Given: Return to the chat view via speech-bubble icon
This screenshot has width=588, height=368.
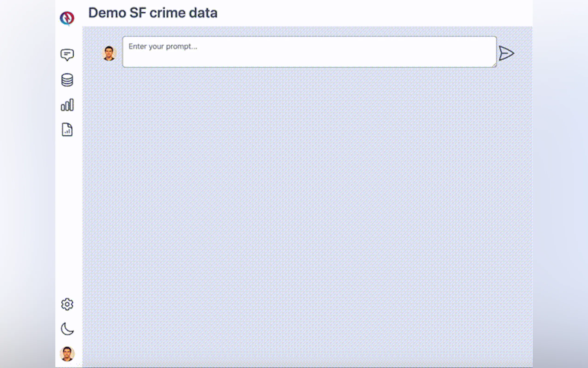Looking at the screenshot, I should [x=67, y=55].
